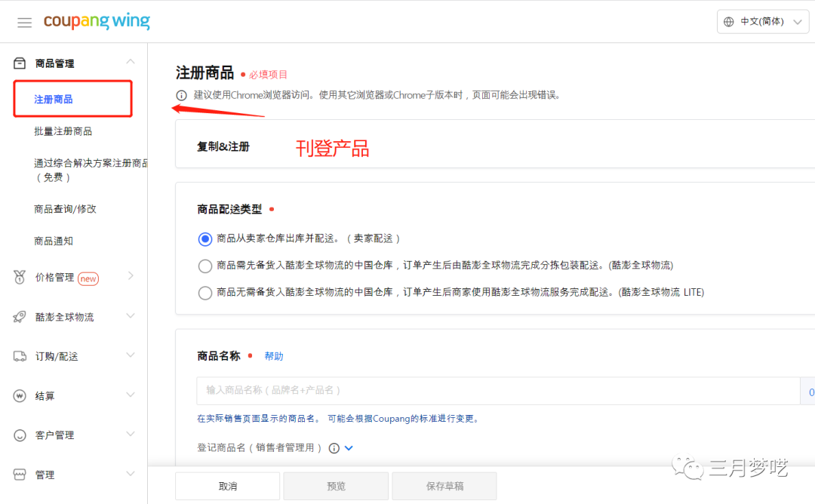Expand the 登记商品名 blue chevron
The width and height of the screenshot is (815, 504).
click(349, 448)
